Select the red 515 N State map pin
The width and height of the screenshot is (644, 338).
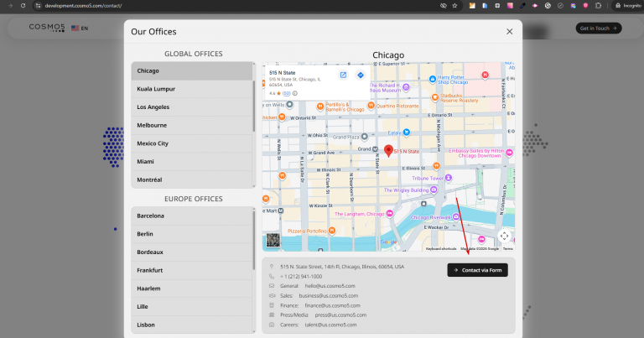click(x=388, y=151)
